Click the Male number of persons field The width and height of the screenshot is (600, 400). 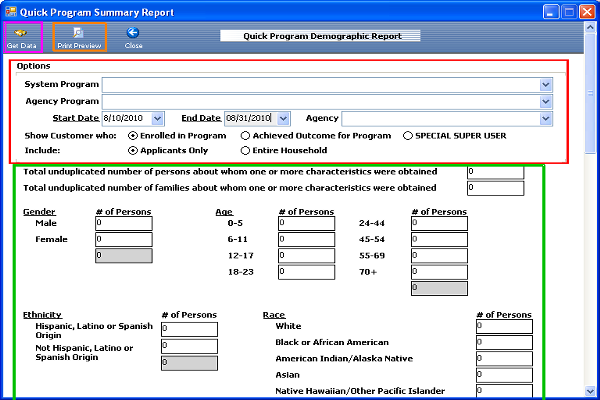coord(124,223)
